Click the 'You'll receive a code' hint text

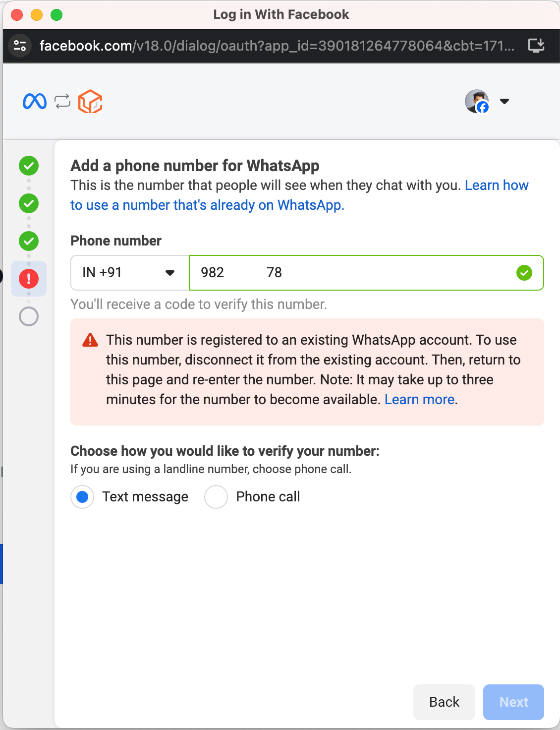tap(199, 304)
